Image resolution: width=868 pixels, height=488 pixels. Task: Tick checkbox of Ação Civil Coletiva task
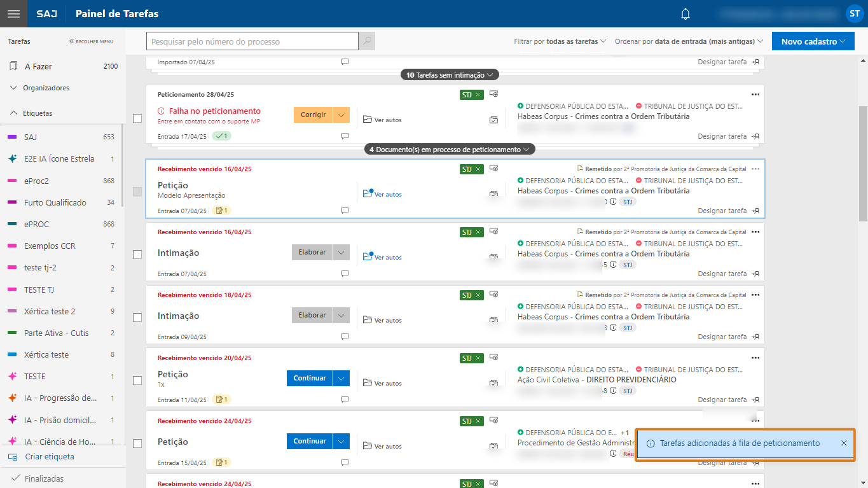tap(137, 380)
